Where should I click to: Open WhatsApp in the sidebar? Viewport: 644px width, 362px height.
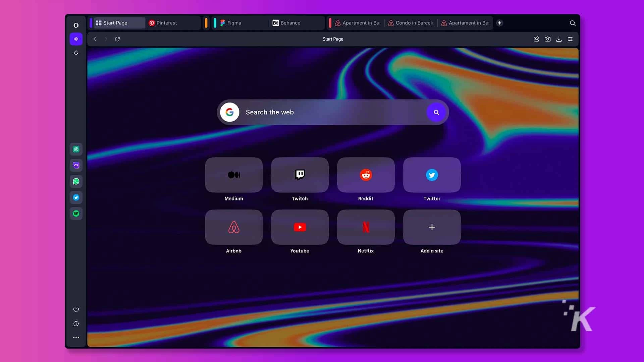pos(76,181)
